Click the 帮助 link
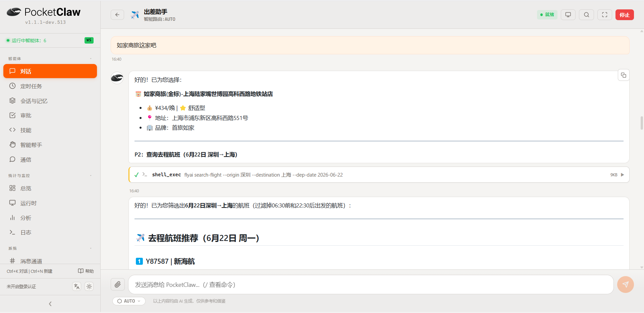 click(86, 271)
